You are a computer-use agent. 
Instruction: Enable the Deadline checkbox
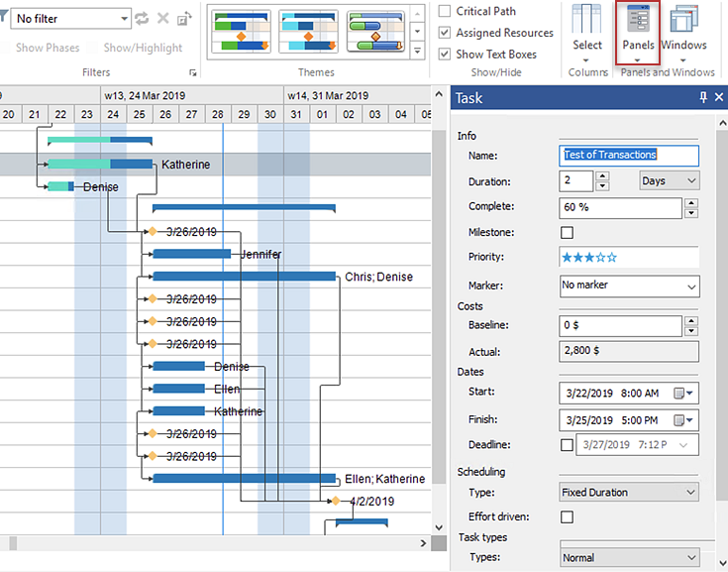(x=567, y=445)
